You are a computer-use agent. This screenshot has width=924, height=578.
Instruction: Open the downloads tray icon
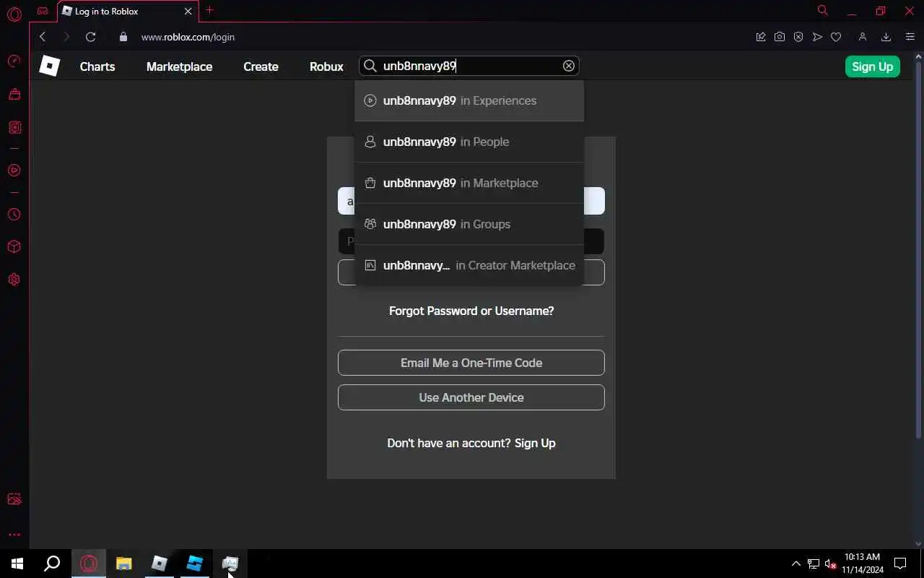tap(886, 37)
